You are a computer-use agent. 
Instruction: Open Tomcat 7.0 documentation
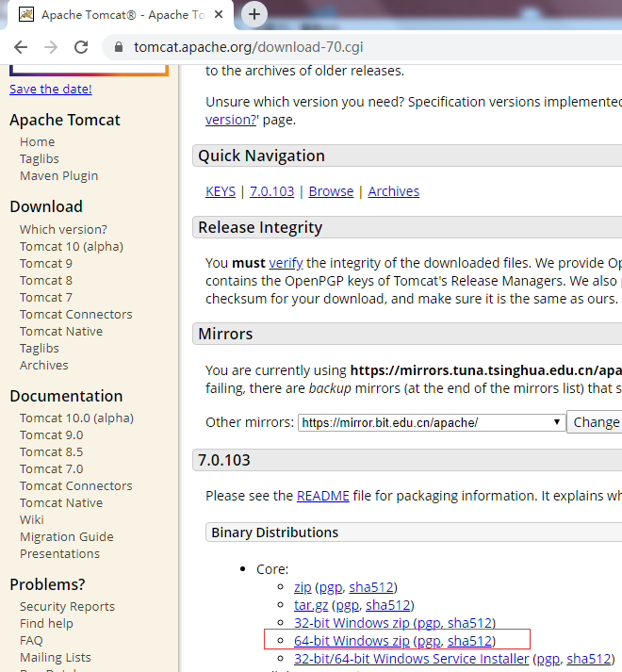tap(52, 468)
